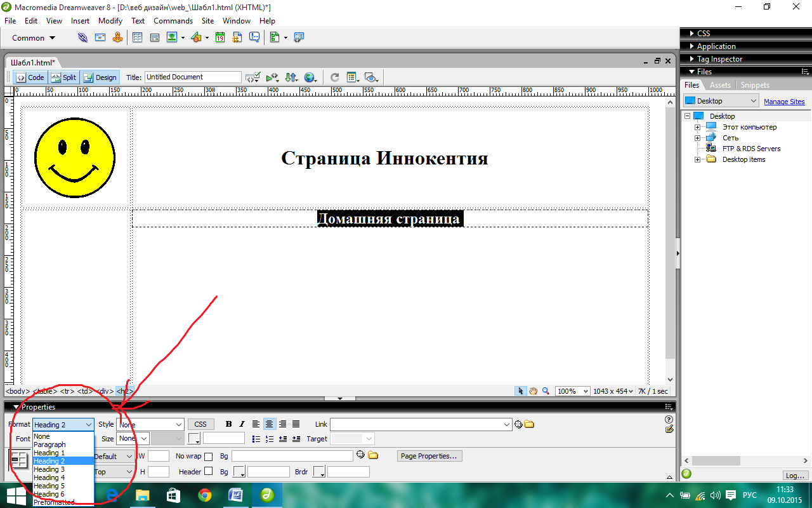Click the Server-Side Include icon
The width and height of the screenshot is (812, 508).
(x=237, y=37)
